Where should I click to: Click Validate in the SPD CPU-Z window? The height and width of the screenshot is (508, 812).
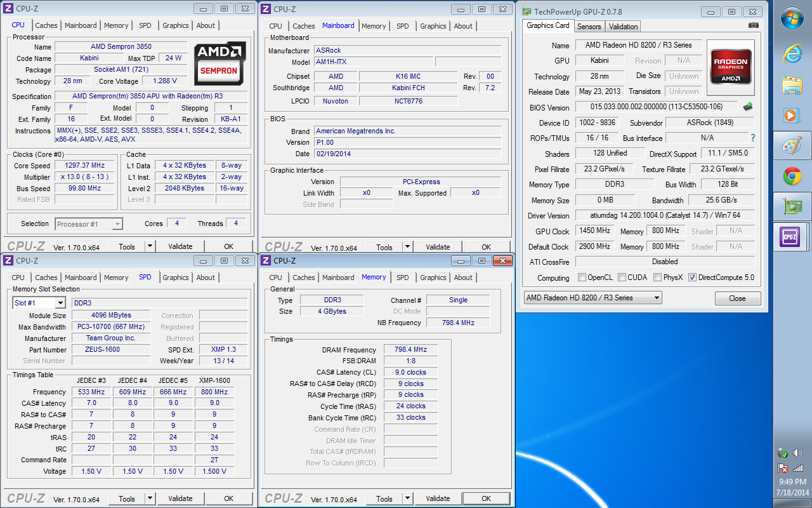point(180,498)
